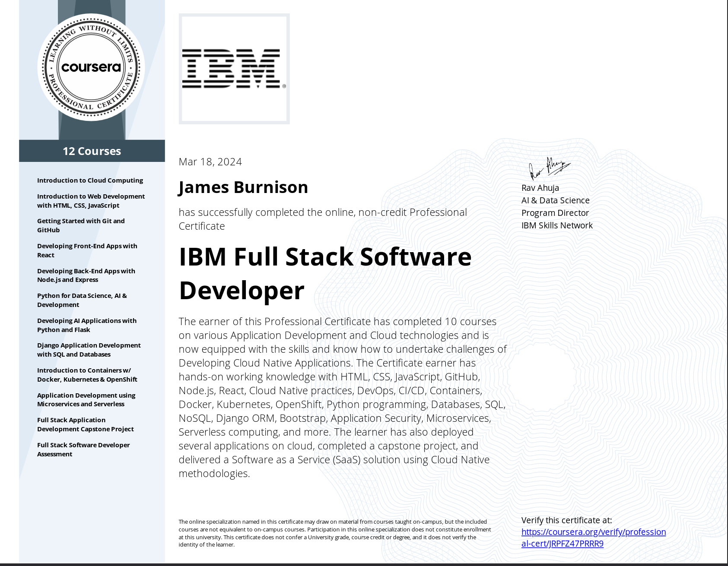This screenshot has height=566, width=728.
Task: Select Introduction to Web Development course entry
Action: (x=91, y=201)
